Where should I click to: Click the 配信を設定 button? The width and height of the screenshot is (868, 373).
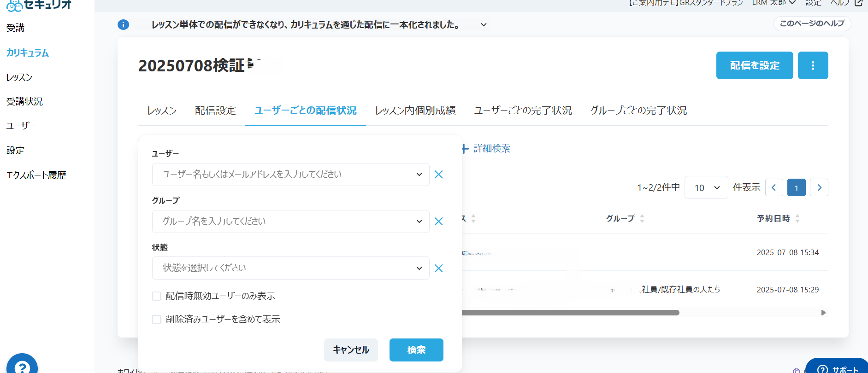click(755, 65)
